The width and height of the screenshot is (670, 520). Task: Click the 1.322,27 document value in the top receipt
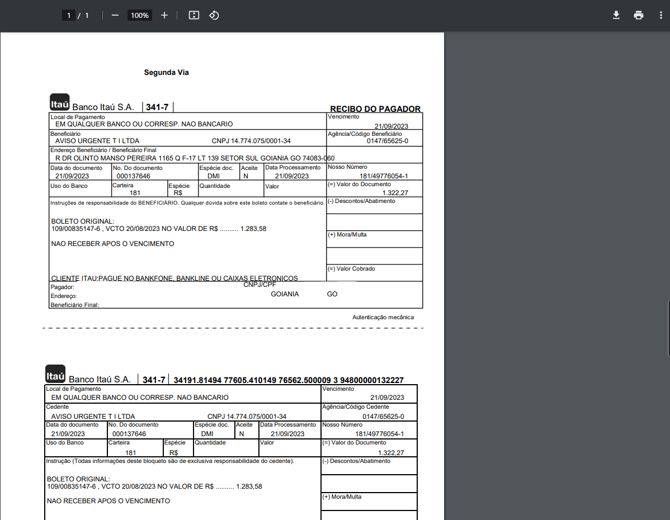click(394, 192)
